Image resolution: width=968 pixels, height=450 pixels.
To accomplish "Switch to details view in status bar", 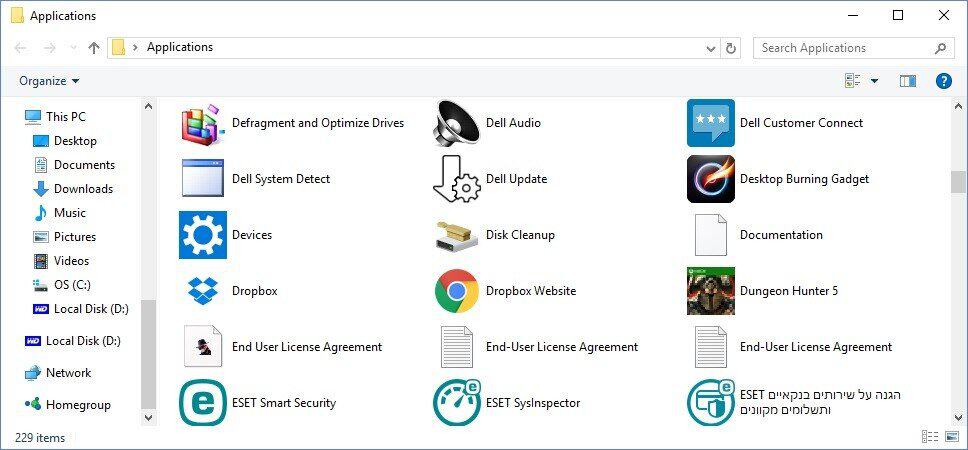I will (x=930, y=437).
